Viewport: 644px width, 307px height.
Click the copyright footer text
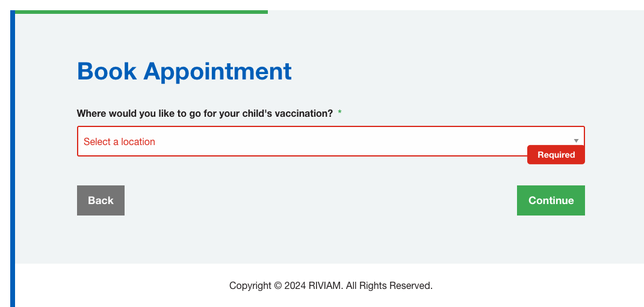[330, 285]
